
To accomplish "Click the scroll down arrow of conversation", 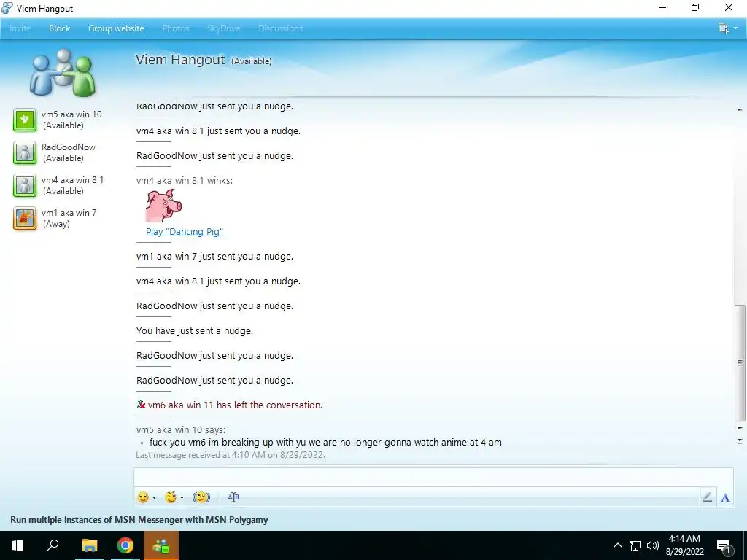I will coord(740,429).
